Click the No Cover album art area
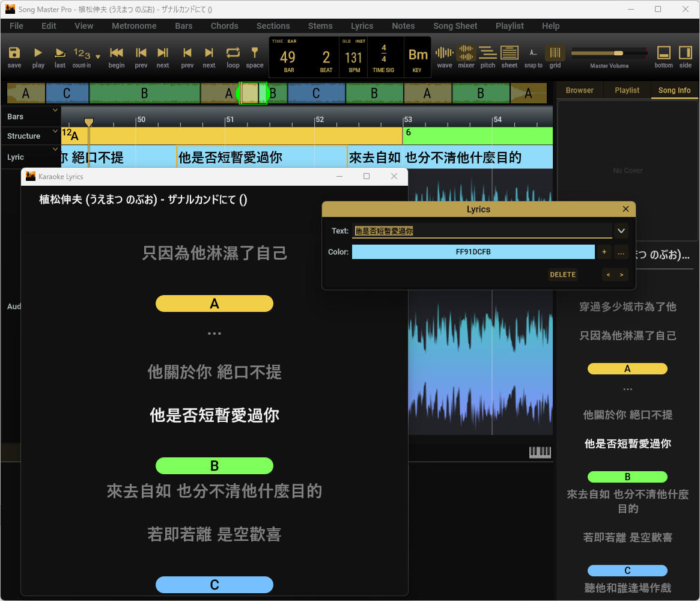Screen dimensions: 700x601 (x=627, y=171)
